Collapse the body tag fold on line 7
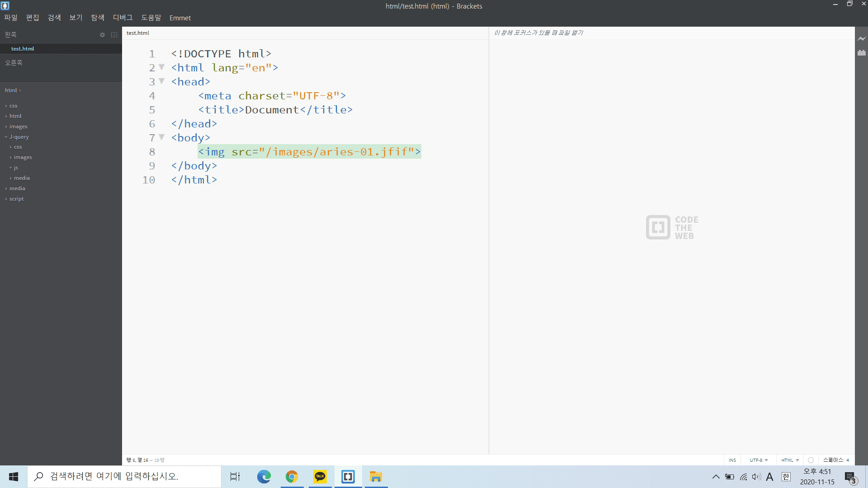868x488 pixels. [161, 137]
